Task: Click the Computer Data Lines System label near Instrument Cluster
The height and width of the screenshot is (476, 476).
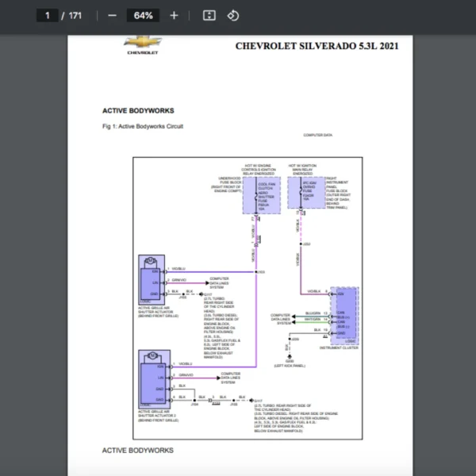Action: (282, 318)
